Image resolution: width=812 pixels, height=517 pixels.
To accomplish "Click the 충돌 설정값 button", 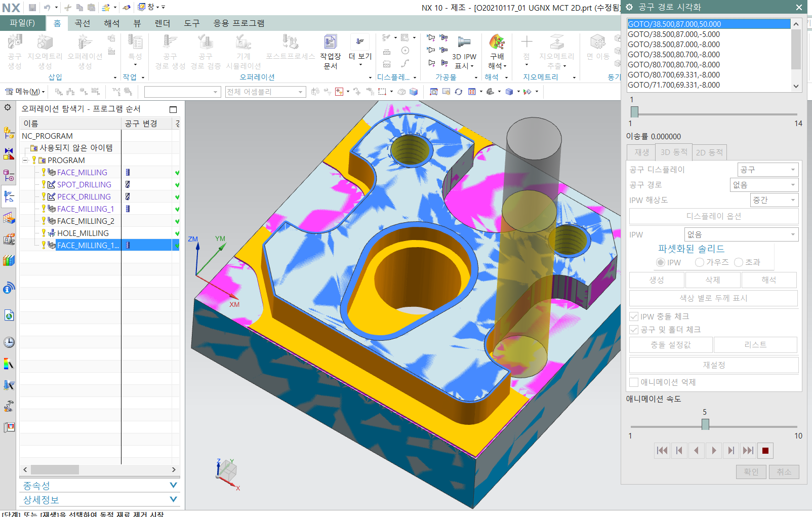I will click(x=671, y=345).
